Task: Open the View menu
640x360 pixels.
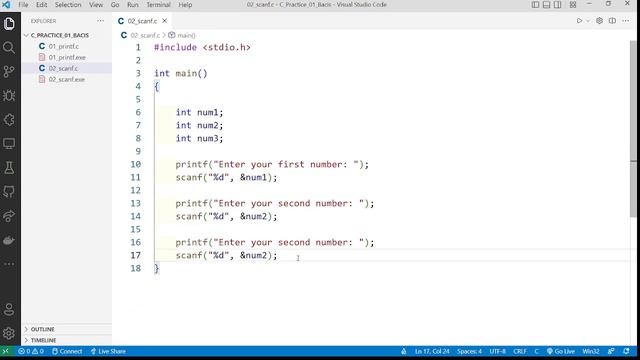Action: (96, 5)
